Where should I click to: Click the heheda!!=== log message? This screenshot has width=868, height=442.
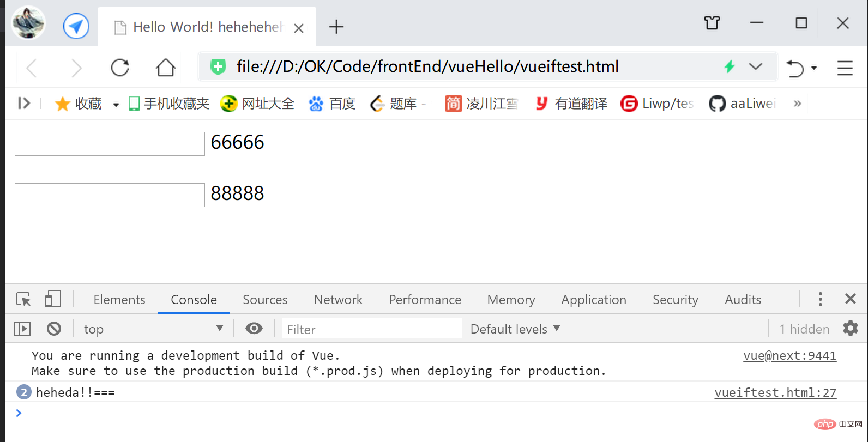[x=76, y=392]
